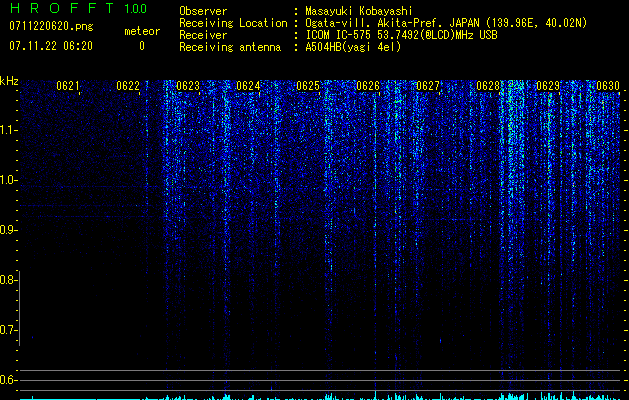Click observer name Masayuki Kobayashi
629x400 pixels.
359,12
